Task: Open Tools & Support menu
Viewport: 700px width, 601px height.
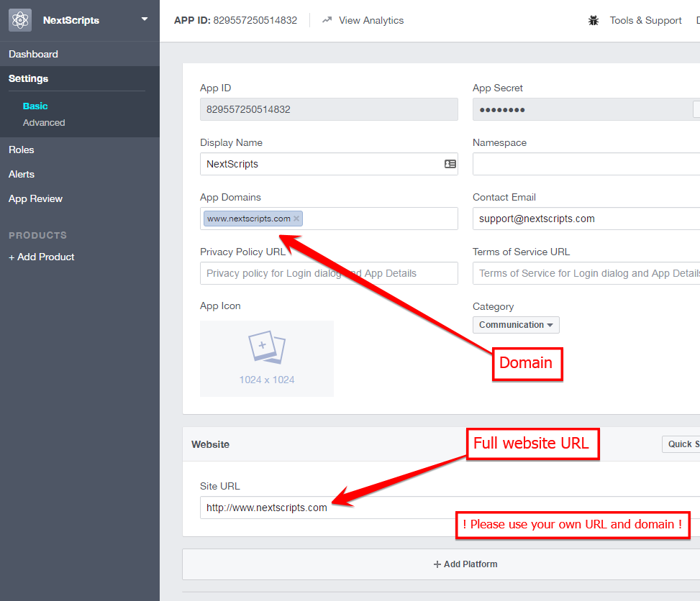Action: (x=645, y=21)
